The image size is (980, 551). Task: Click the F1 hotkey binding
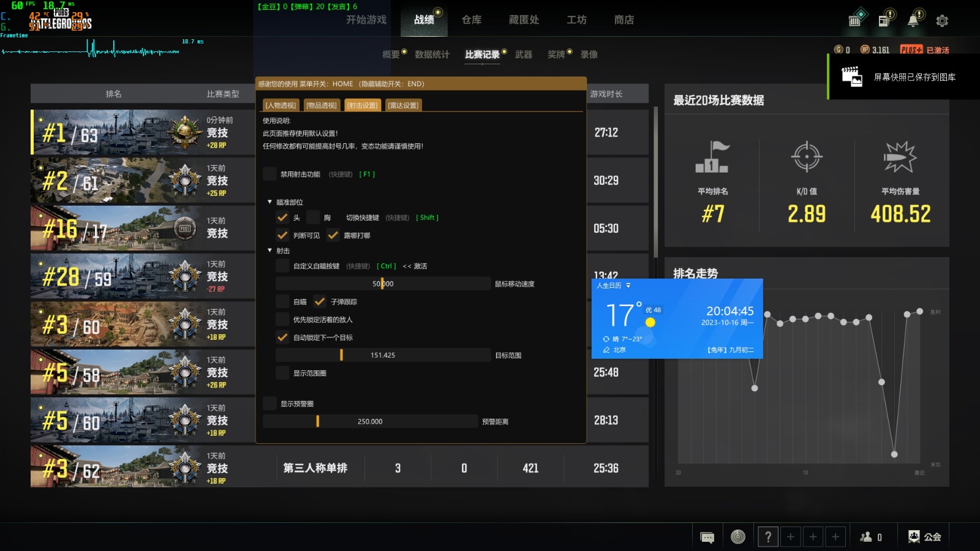pos(367,174)
